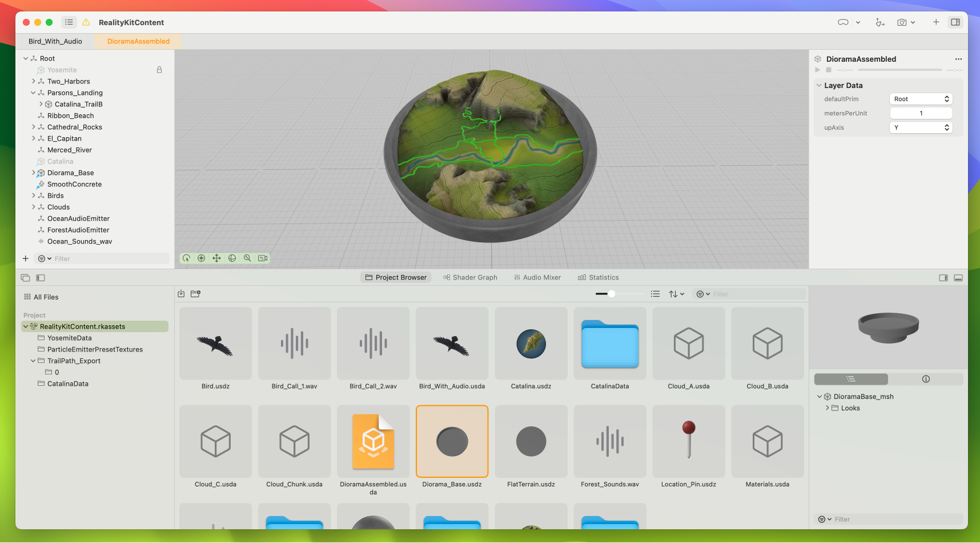Take a snapshot with the camera toolbar icon

click(902, 22)
